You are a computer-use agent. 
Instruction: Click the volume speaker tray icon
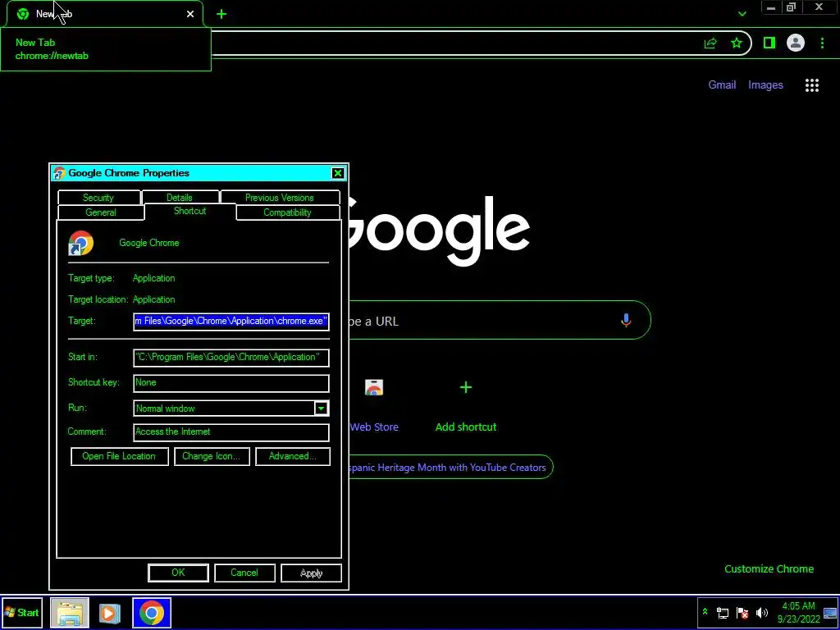pos(761,612)
